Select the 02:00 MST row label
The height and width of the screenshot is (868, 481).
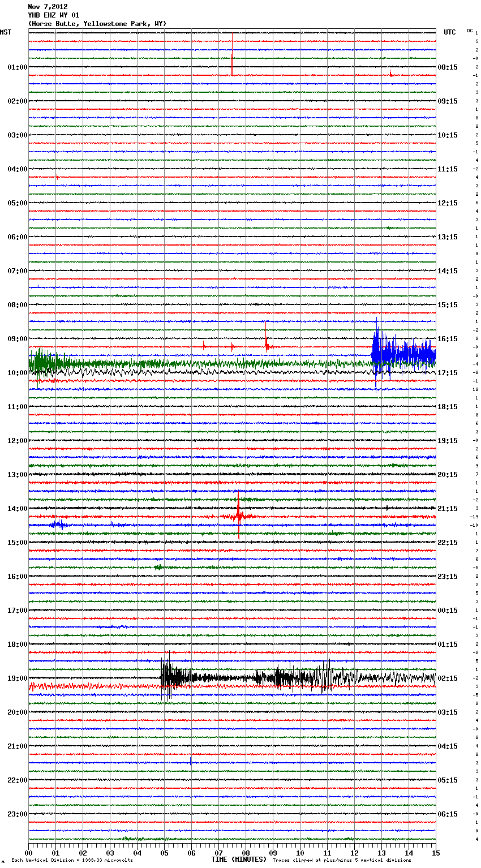point(18,101)
